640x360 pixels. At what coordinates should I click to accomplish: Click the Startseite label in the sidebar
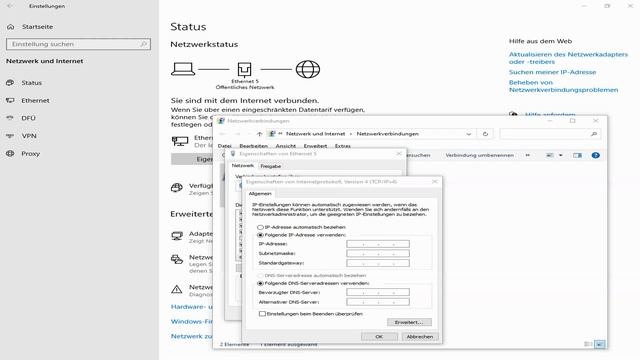click(x=38, y=27)
